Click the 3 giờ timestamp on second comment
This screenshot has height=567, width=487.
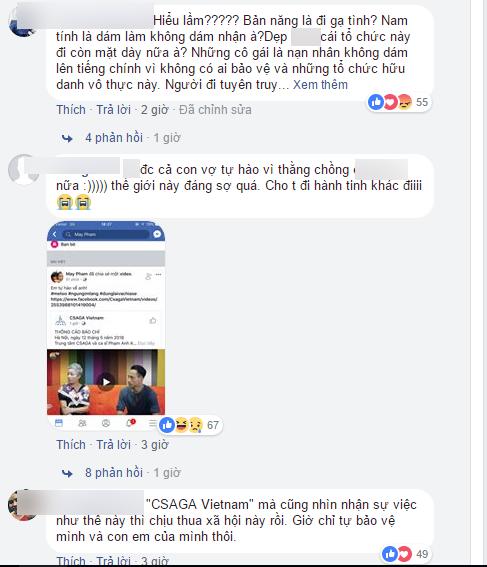click(154, 444)
